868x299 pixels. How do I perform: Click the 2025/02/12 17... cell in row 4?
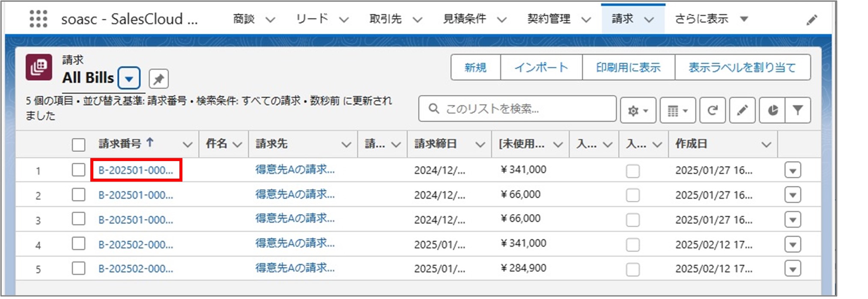pyautogui.click(x=714, y=245)
